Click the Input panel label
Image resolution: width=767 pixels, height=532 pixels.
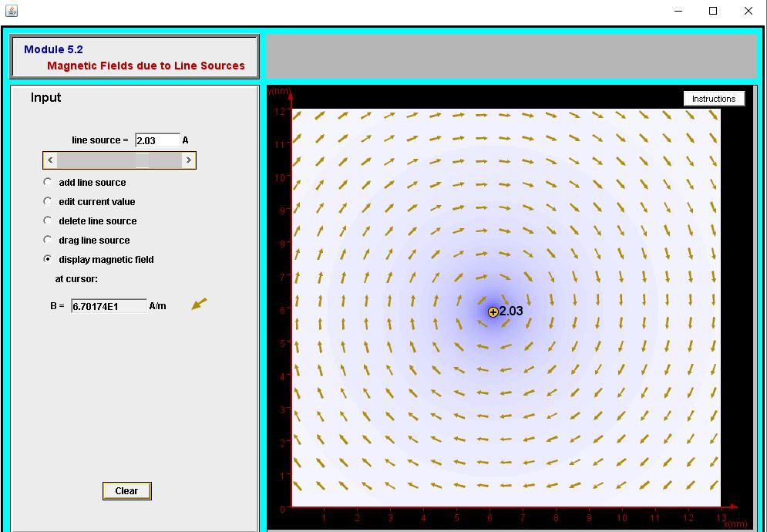[x=46, y=97]
